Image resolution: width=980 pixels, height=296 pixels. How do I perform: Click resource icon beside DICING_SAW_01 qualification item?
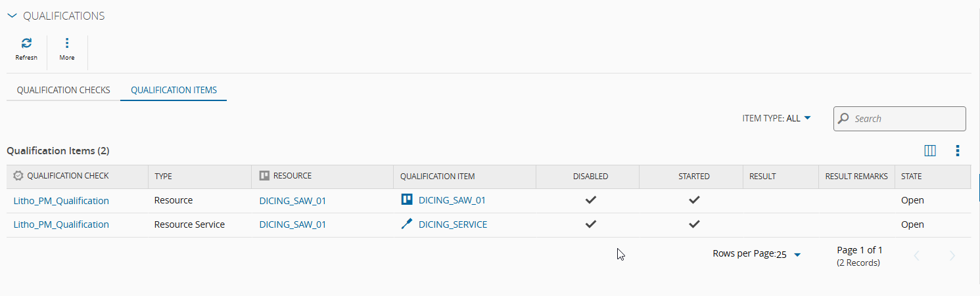[x=407, y=200]
